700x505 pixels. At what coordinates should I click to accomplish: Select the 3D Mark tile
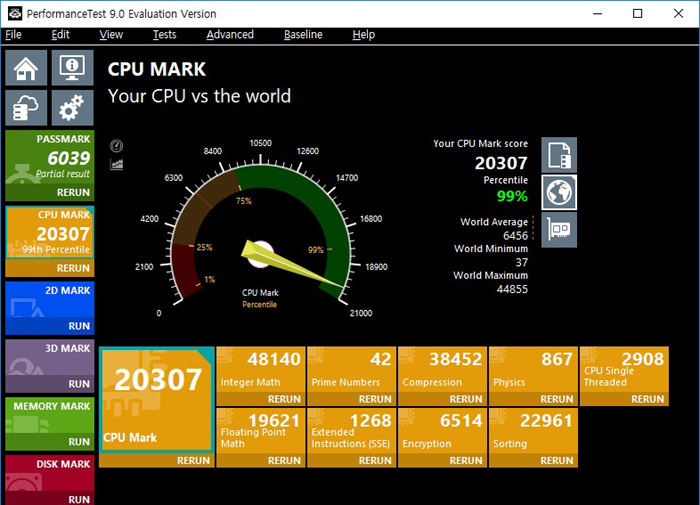(x=50, y=358)
